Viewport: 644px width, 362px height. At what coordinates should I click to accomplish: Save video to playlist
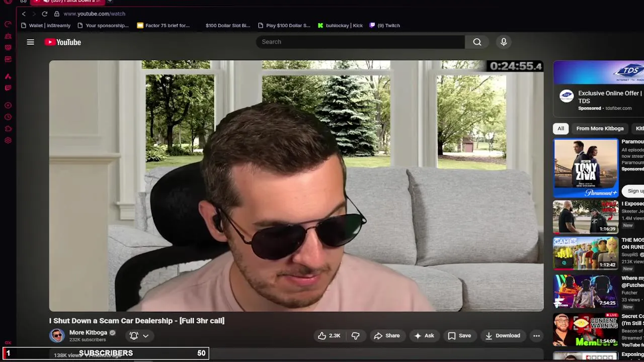(x=459, y=336)
